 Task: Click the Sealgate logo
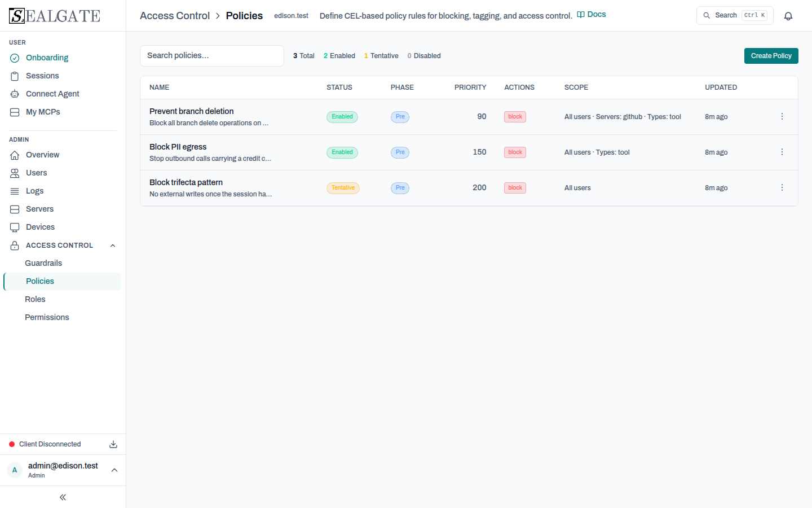coord(55,16)
